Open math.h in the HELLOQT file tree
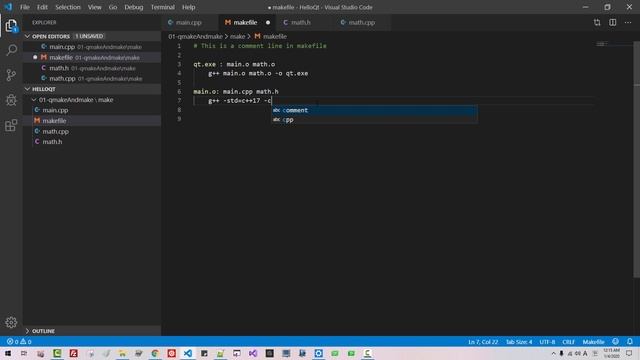Viewport: 640px width, 360px height. pyautogui.click(x=92, y=142)
